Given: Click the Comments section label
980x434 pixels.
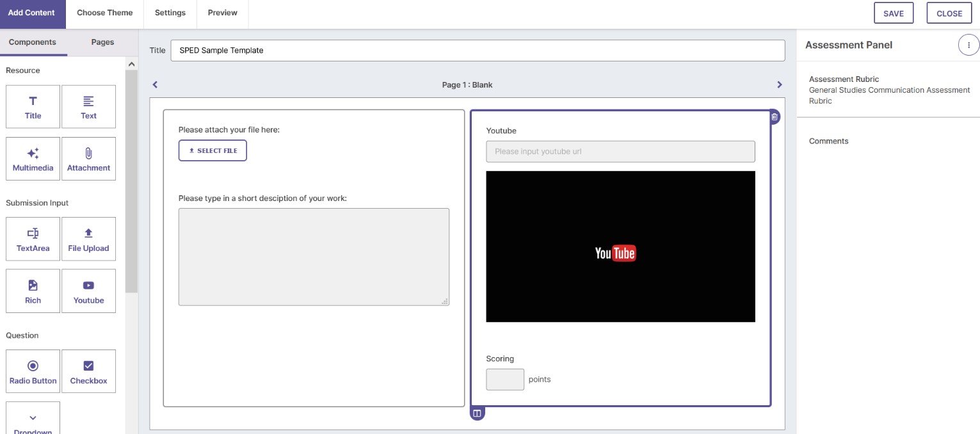Looking at the screenshot, I should click(x=828, y=141).
